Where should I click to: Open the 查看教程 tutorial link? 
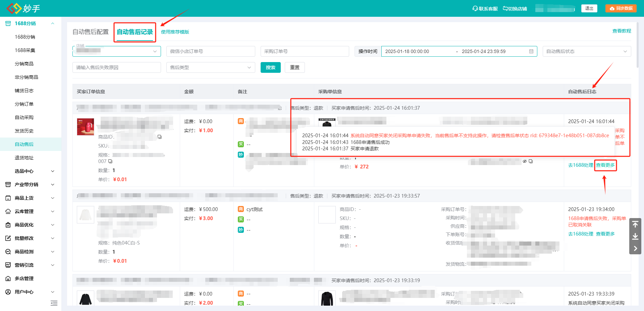coord(622,31)
